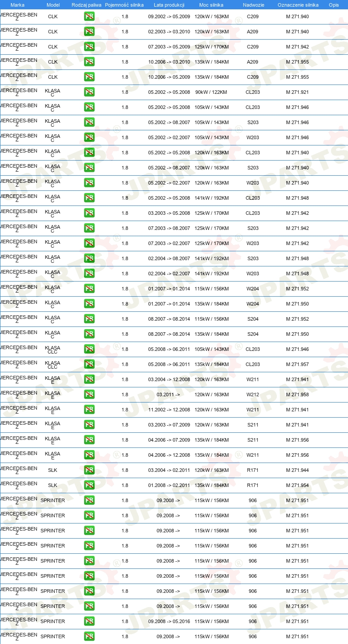Click fuel icon in S203 M 271.948 row
The height and width of the screenshot is (644, 348).
pyautogui.click(x=89, y=258)
